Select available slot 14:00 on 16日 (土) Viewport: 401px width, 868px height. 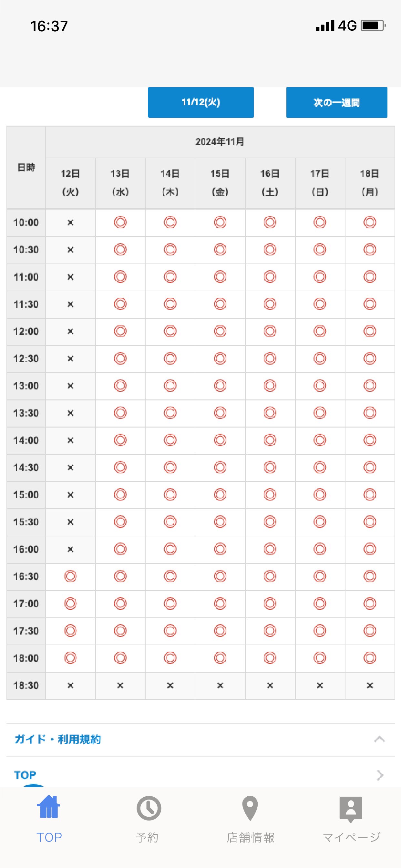pos(270,440)
